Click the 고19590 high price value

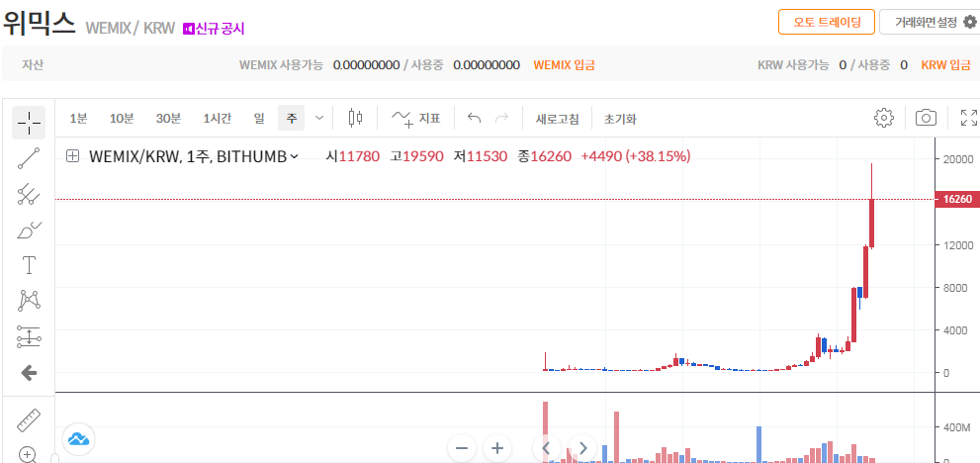point(417,156)
